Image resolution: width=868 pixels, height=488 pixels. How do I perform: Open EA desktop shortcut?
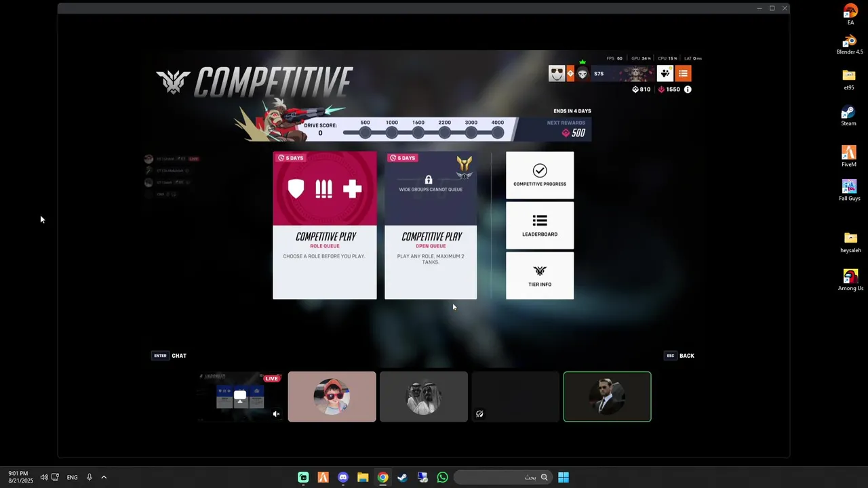coord(850,15)
